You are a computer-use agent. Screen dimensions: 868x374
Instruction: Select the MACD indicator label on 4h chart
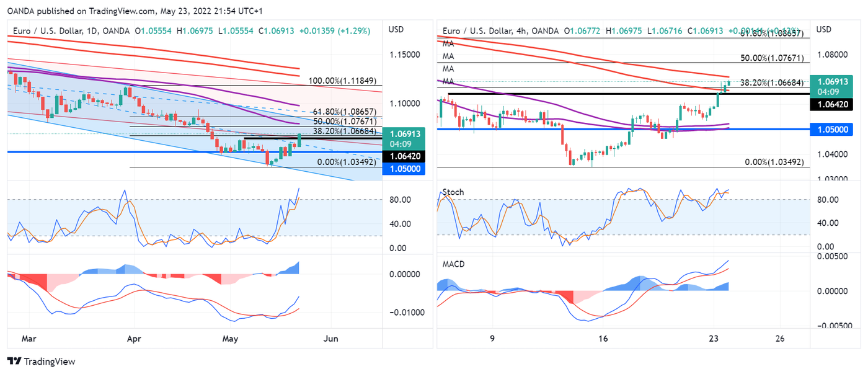click(x=454, y=264)
